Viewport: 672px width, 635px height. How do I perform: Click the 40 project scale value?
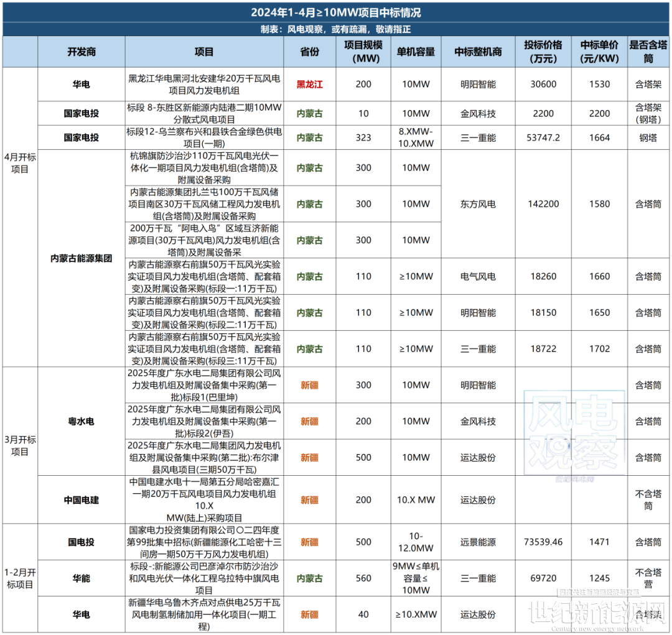pyautogui.click(x=363, y=614)
